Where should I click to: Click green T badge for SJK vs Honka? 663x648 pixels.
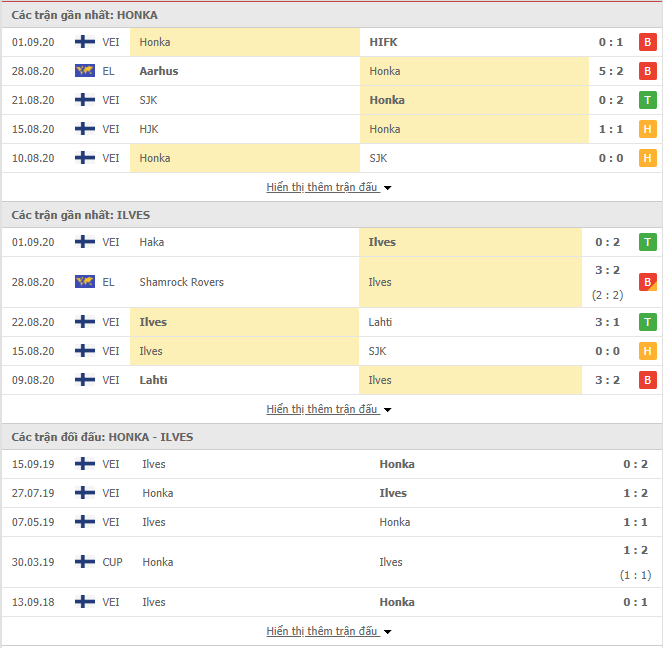click(647, 100)
